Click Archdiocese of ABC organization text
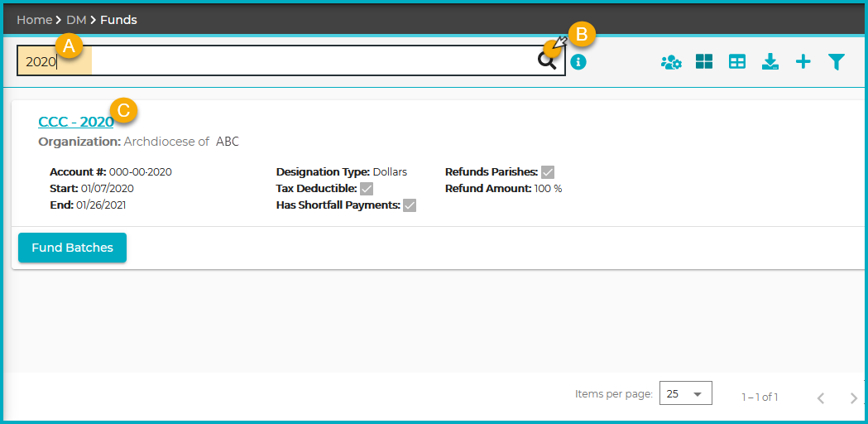 [x=181, y=142]
